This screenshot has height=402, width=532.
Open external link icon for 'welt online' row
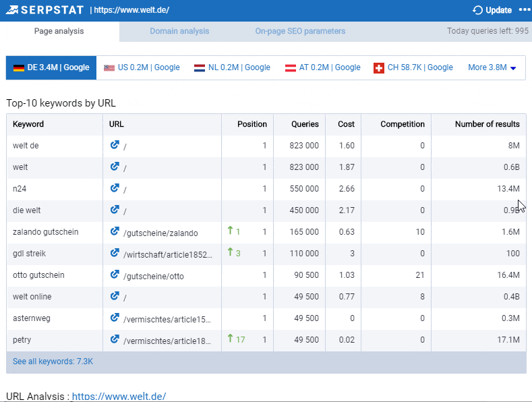115,295
